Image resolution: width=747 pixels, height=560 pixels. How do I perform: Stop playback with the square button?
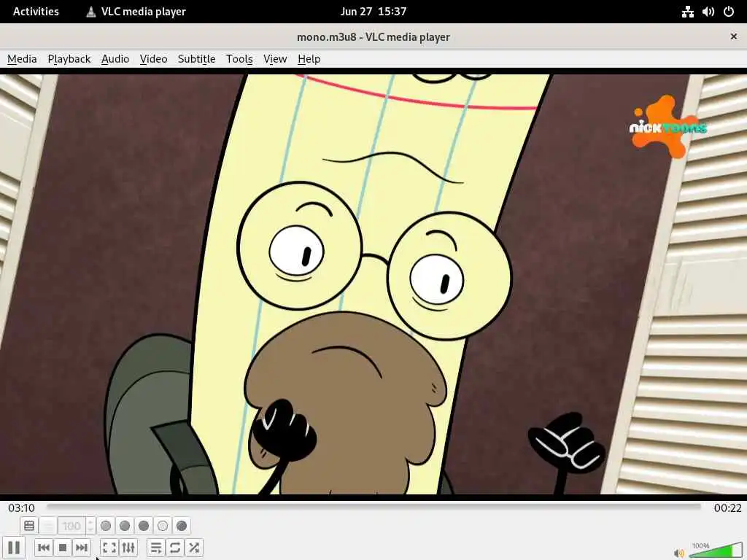pyautogui.click(x=63, y=548)
